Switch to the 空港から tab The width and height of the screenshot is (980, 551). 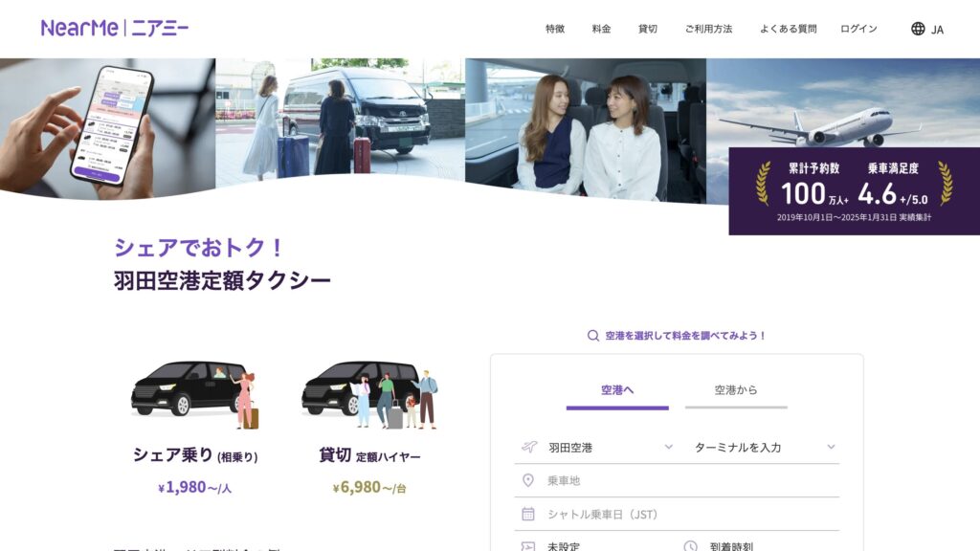click(736, 389)
